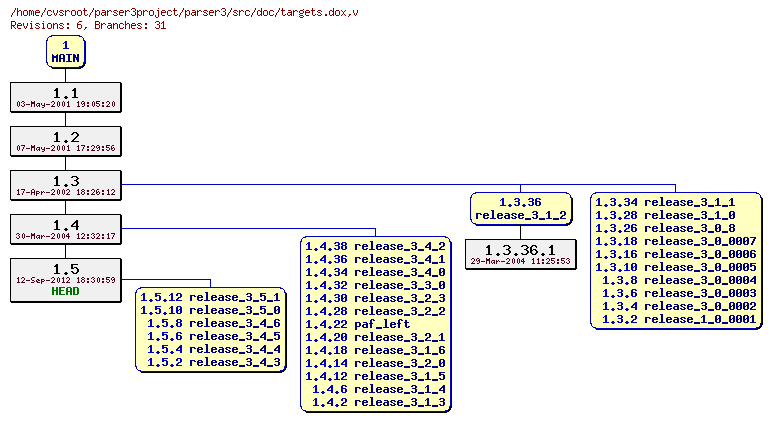
Task: Open the MAIN branch node
Action: pos(65,52)
